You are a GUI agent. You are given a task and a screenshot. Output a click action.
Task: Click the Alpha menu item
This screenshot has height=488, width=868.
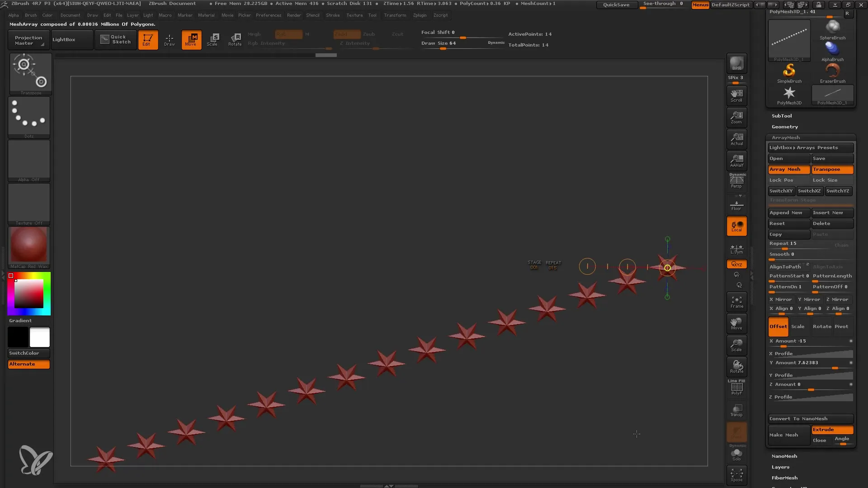14,15
